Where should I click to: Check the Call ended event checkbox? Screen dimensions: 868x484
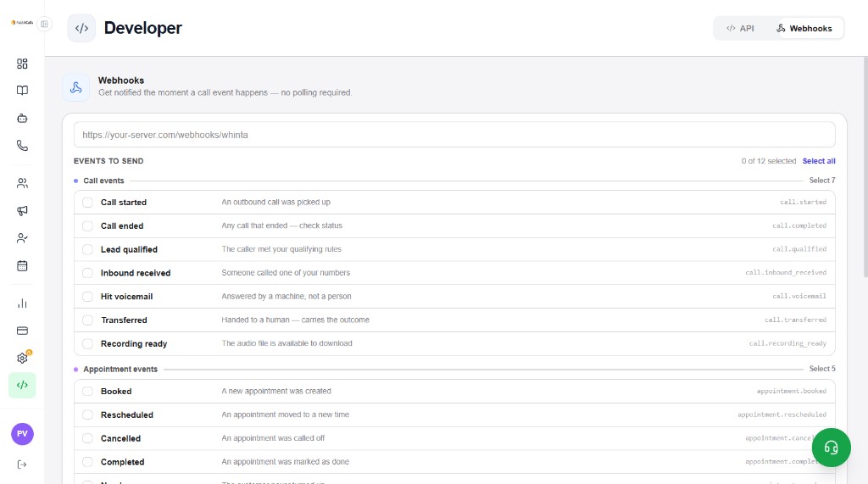(x=87, y=226)
